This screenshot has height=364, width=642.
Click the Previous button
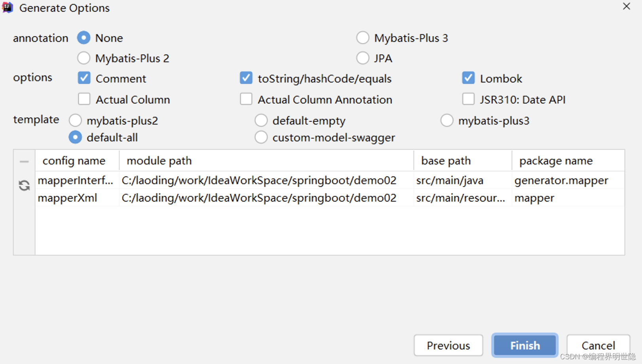coord(448,345)
